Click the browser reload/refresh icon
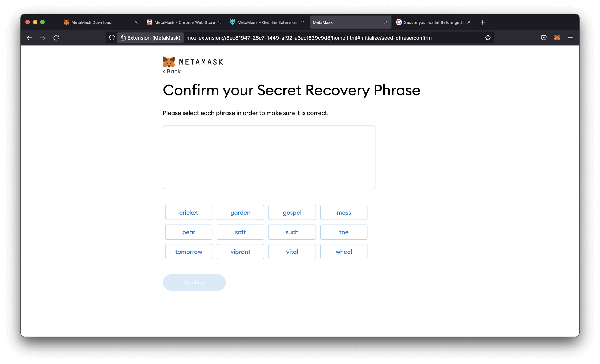Viewport: 600px width, 364px height. (x=56, y=38)
